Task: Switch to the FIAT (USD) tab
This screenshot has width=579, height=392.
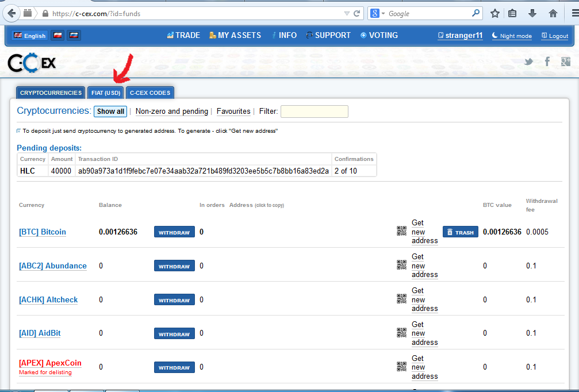Action: point(106,93)
